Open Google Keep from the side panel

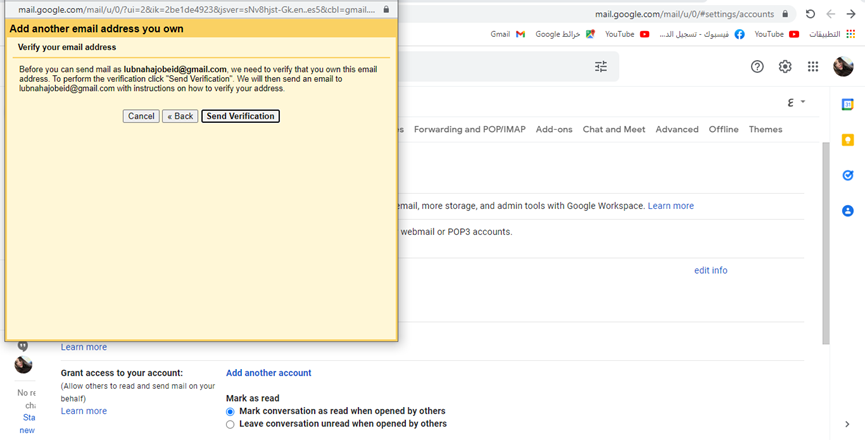[x=847, y=140]
